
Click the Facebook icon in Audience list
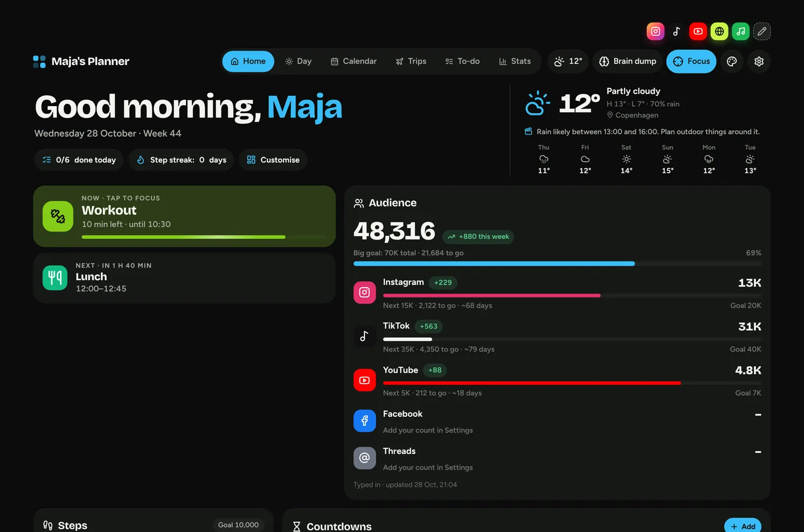tap(364, 421)
